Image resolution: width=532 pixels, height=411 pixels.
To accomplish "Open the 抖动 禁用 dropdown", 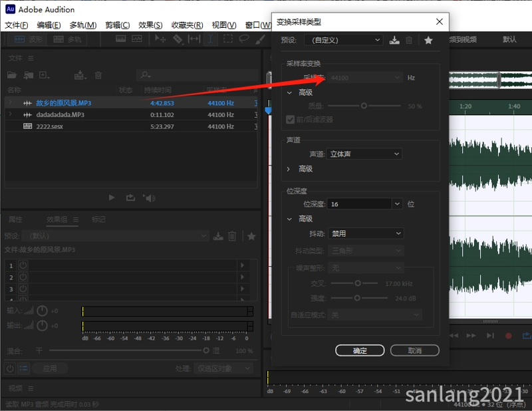I will [365, 233].
